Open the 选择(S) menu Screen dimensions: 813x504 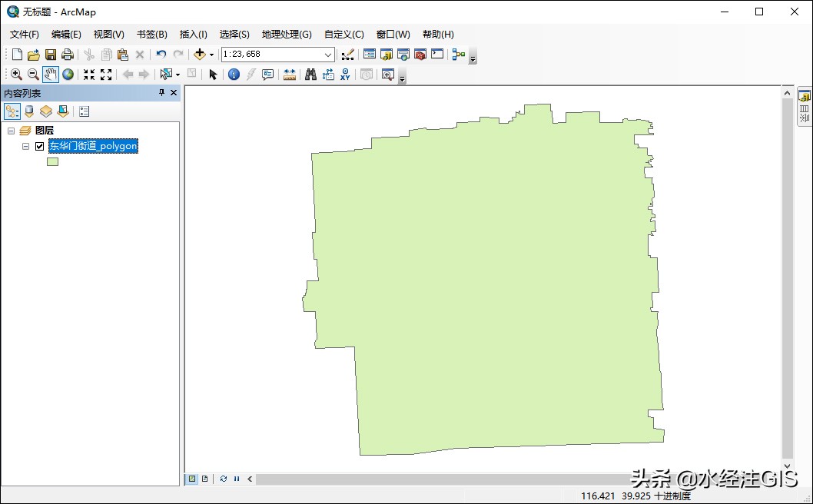click(x=234, y=35)
